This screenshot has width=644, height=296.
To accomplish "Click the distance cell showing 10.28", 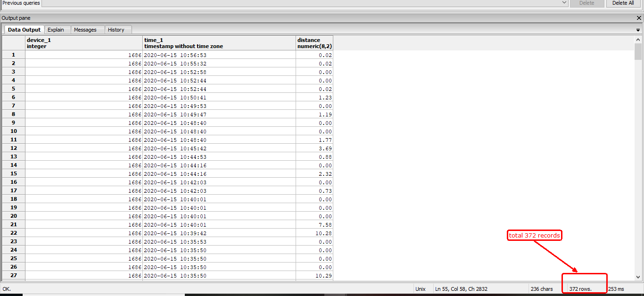I will (314, 233).
